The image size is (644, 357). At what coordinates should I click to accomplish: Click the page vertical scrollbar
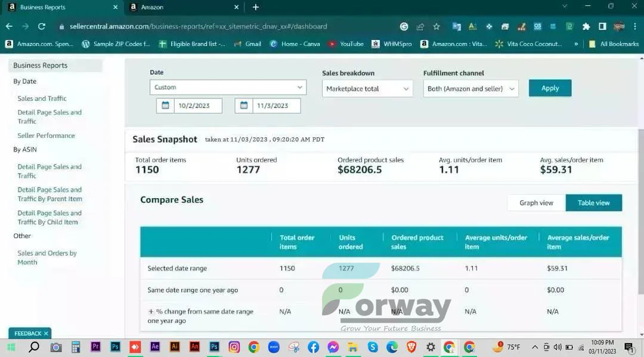click(x=641, y=212)
